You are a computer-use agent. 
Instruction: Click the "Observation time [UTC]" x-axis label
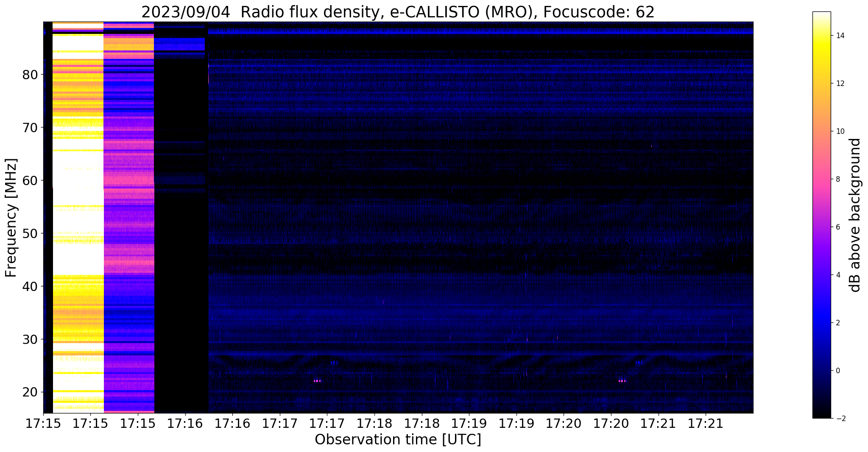coord(398,439)
